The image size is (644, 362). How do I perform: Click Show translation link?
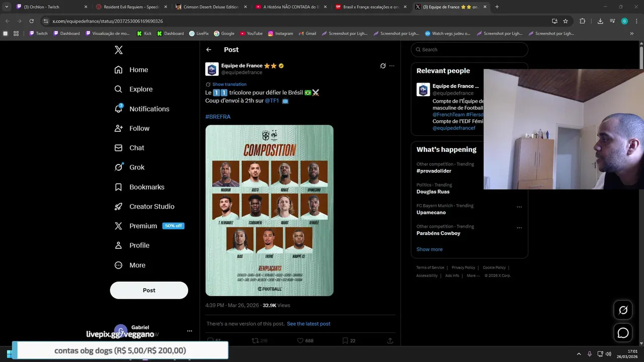pyautogui.click(x=229, y=84)
